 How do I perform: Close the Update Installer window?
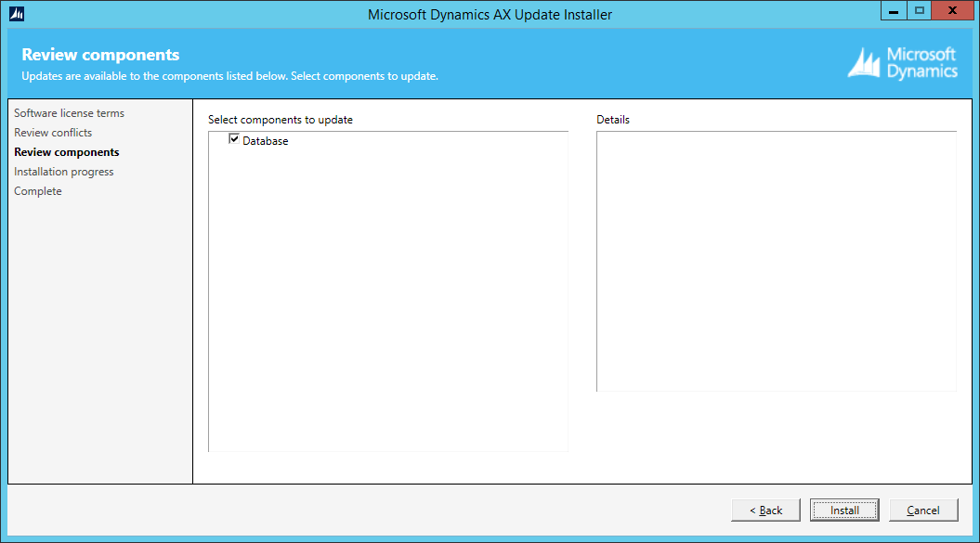tap(952, 11)
